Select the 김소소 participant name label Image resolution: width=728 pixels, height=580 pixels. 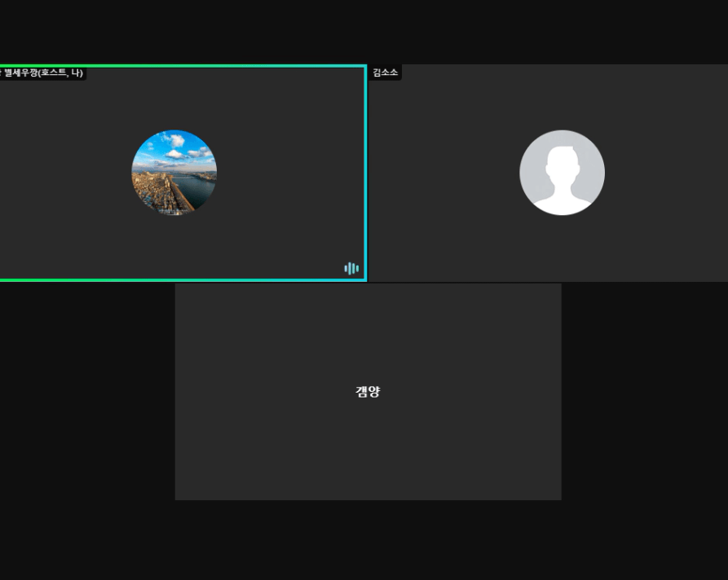[x=386, y=72]
